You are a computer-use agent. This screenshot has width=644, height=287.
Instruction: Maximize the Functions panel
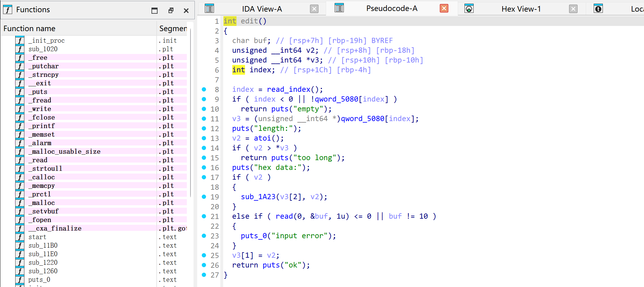[x=155, y=11]
